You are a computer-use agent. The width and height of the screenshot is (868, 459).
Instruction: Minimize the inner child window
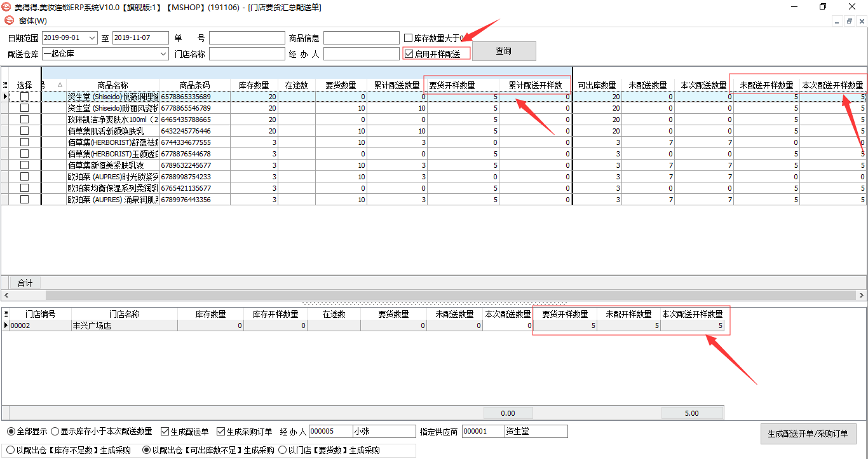tap(838, 21)
